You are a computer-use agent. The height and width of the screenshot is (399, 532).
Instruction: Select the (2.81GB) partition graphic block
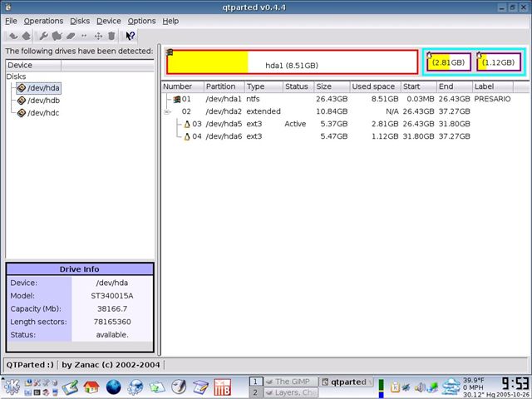449,62
